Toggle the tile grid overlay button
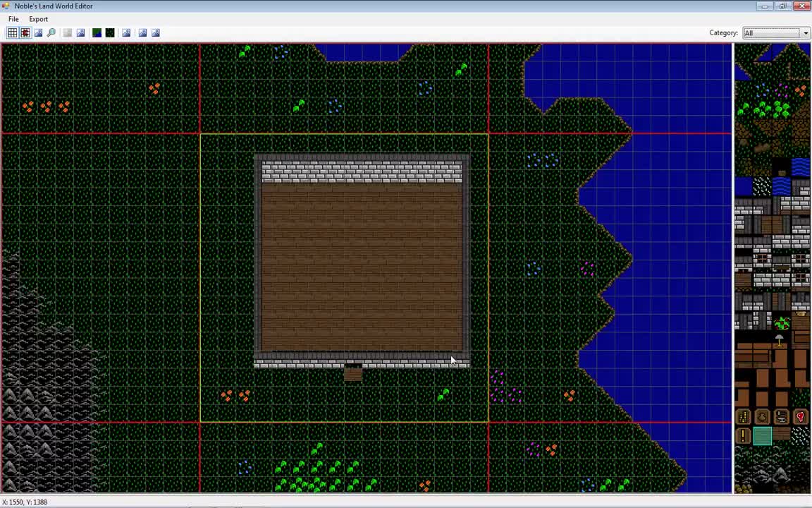This screenshot has height=508, width=812. [13, 32]
